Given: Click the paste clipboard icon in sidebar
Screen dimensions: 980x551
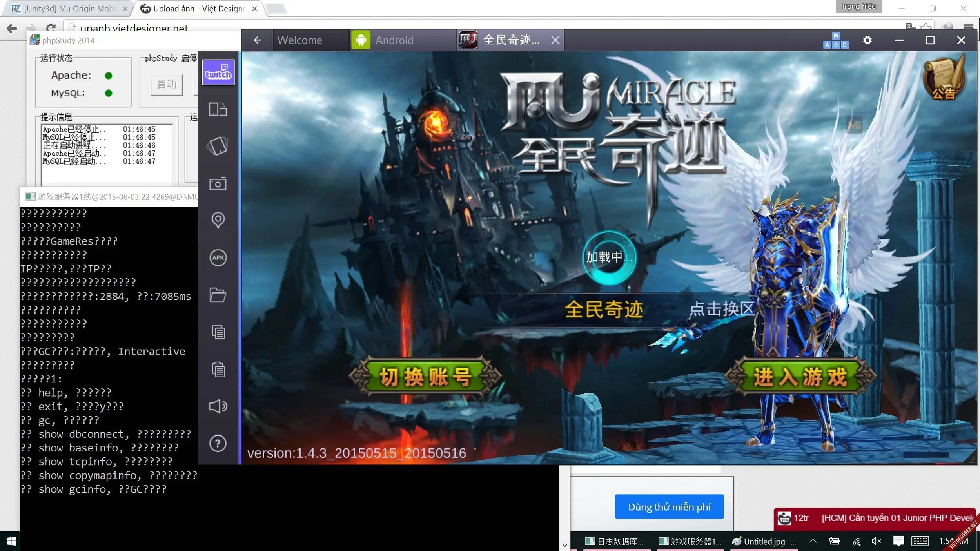Looking at the screenshot, I should [x=218, y=369].
